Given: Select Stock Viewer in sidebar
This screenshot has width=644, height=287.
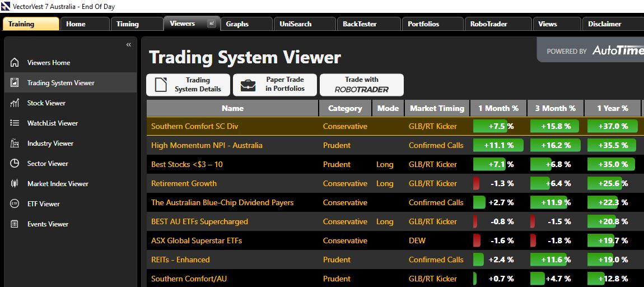Looking at the screenshot, I should point(46,103).
